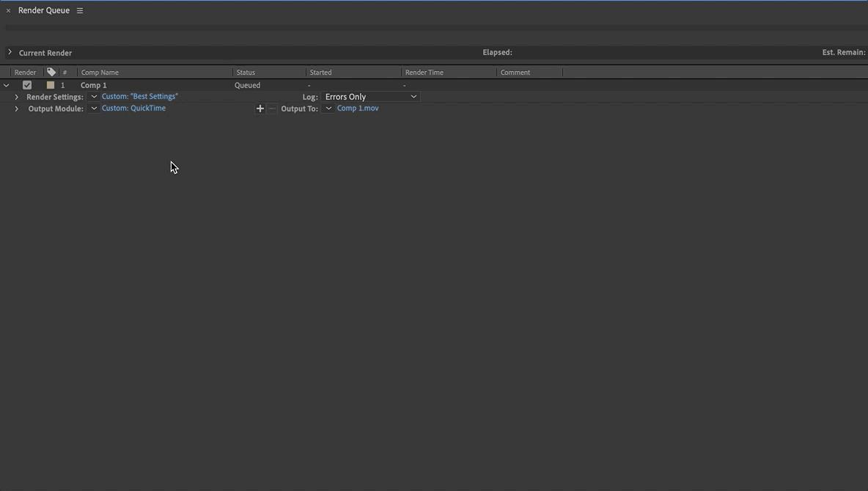868x491 pixels.
Task: Expand the Render Settings details
Action: point(17,97)
